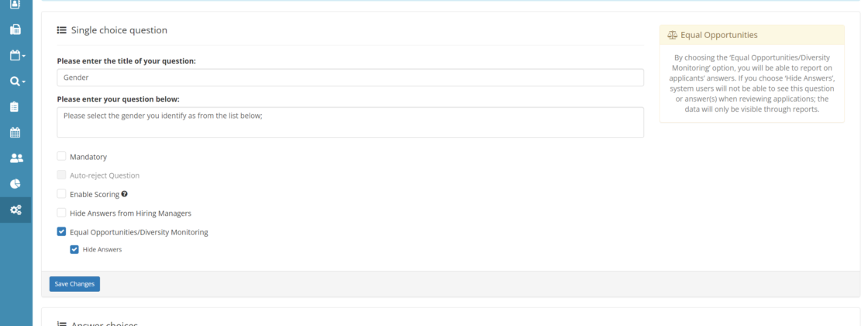Open the settings gears sidebar icon

pyautogui.click(x=15, y=210)
